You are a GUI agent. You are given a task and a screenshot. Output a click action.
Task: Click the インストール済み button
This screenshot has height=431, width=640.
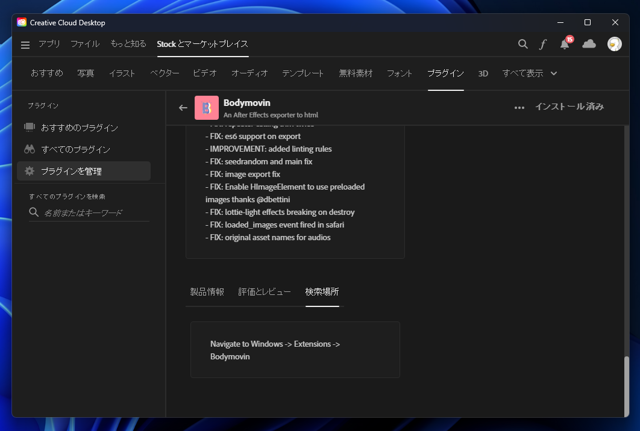click(569, 107)
